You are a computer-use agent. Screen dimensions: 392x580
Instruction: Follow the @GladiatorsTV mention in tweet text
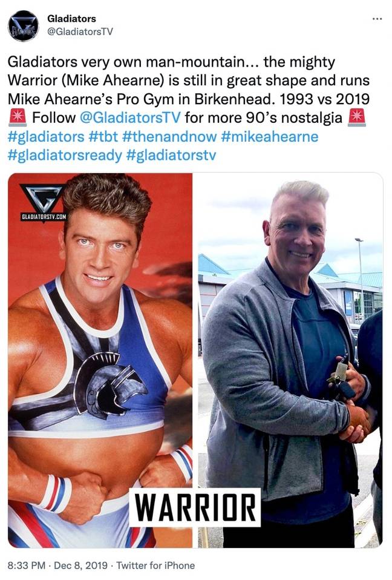pyautogui.click(x=130, y=117)
